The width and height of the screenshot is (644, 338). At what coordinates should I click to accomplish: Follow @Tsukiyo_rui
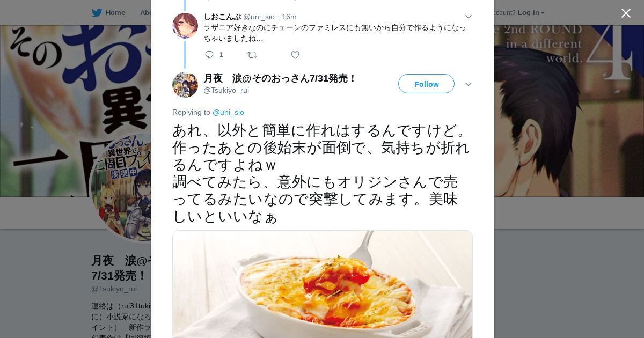click(x=426, y=84)
